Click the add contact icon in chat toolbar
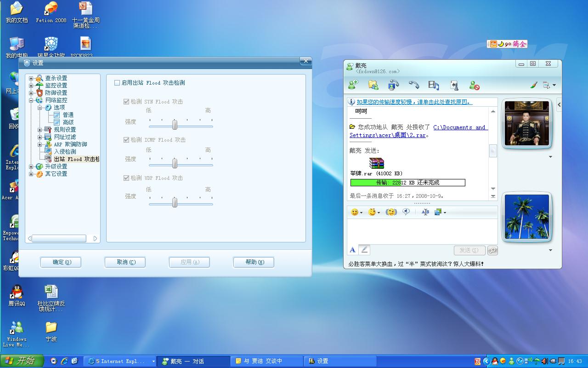 (353, 85)
